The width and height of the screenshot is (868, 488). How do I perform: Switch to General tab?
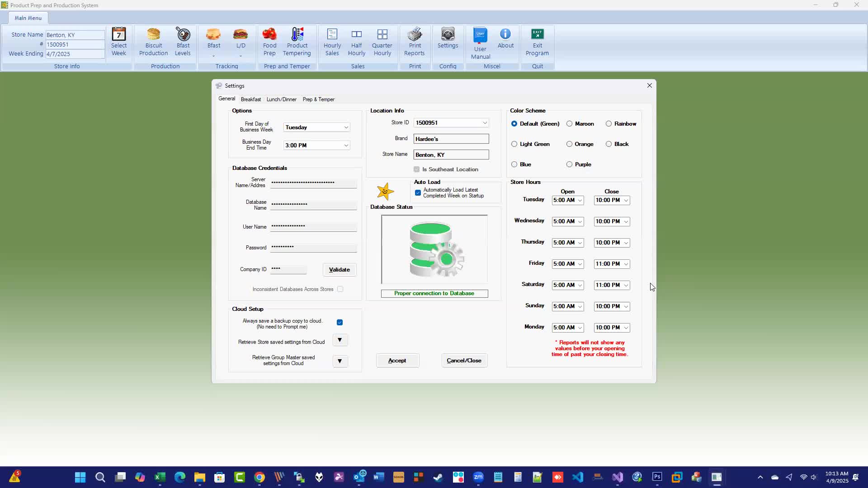pos(226,99)
